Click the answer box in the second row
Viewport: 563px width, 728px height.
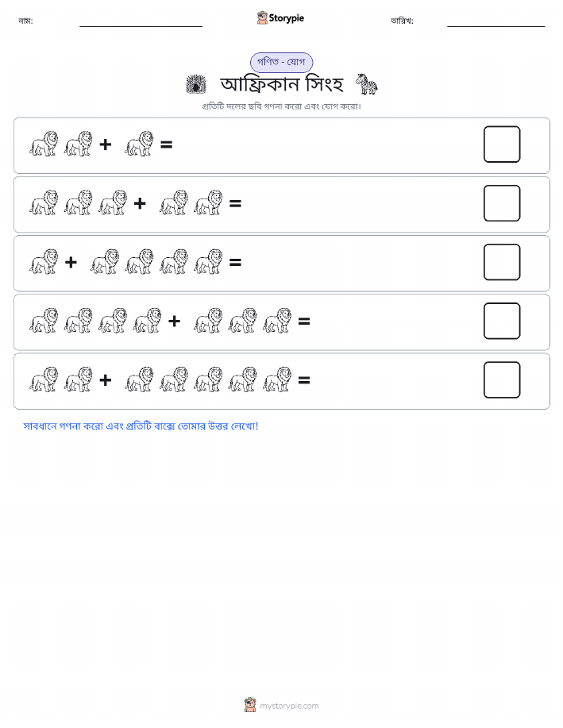502,203
